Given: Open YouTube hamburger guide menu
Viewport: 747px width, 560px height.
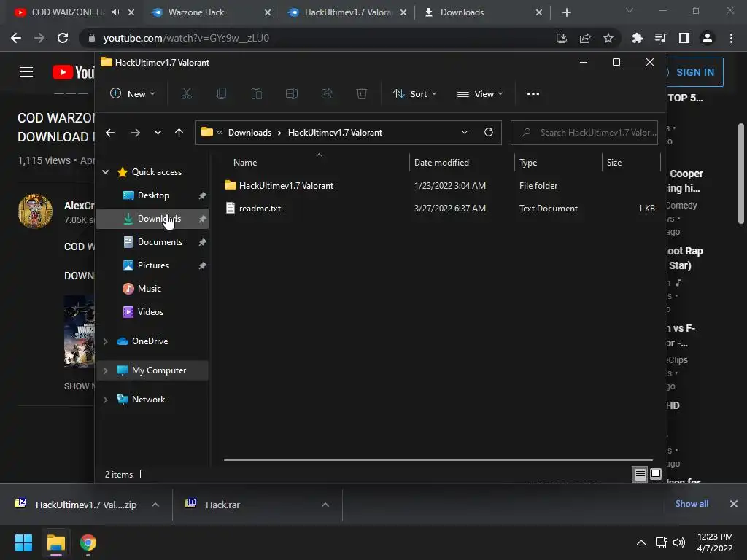Looking at the screenshot, I should tap(26, 72).
